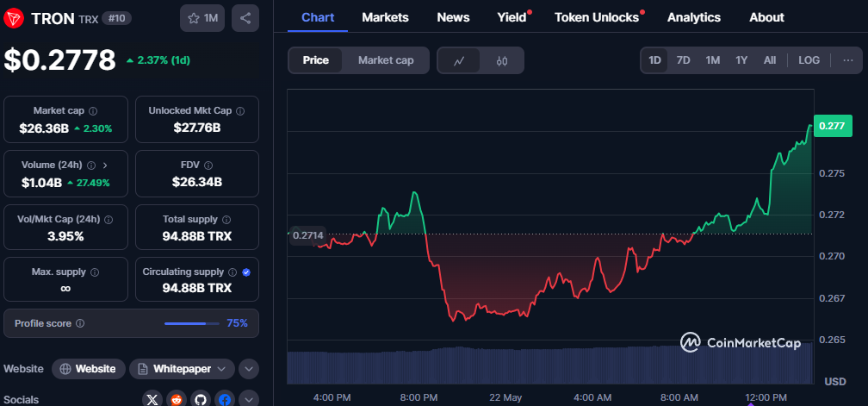868x406 pixels.
Task: Expand Volume (24h) arrow chevron
Action: [x=105, y=165]
